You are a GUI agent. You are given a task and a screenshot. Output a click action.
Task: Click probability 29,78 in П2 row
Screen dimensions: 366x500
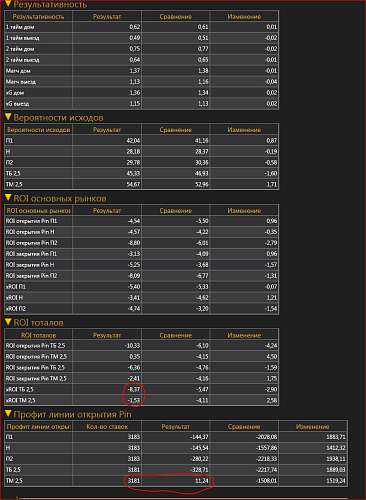(x=133, y=162)
